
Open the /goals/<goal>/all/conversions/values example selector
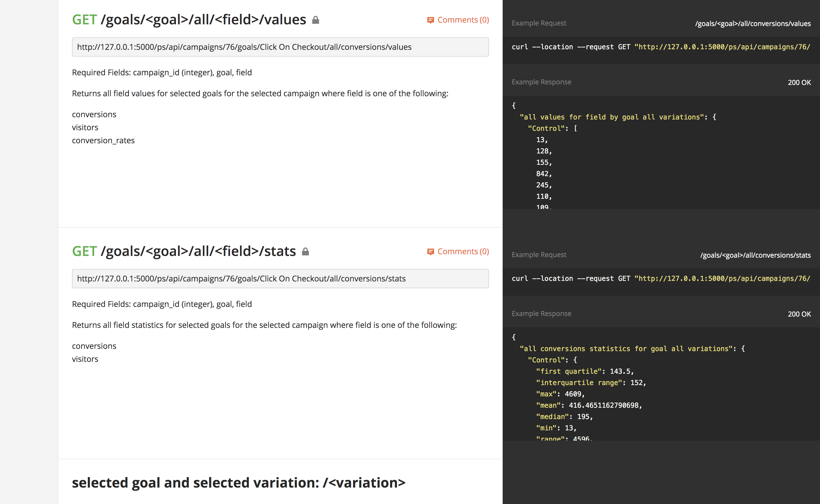click(753, 24)
